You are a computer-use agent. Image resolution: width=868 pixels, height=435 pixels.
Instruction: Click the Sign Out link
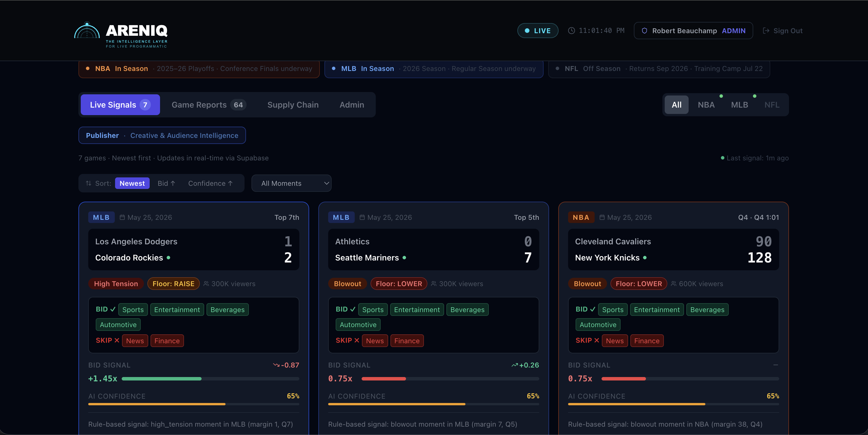[x=782, y=31]
